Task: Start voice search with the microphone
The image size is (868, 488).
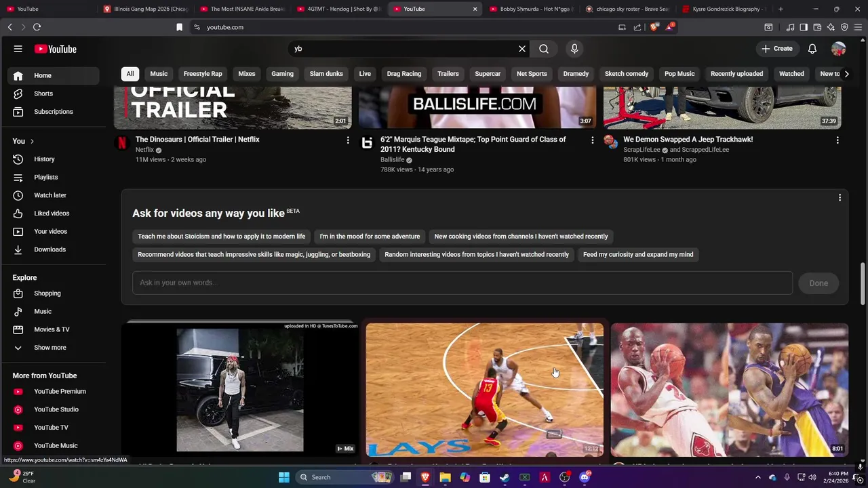Action: tap(574, 49)
